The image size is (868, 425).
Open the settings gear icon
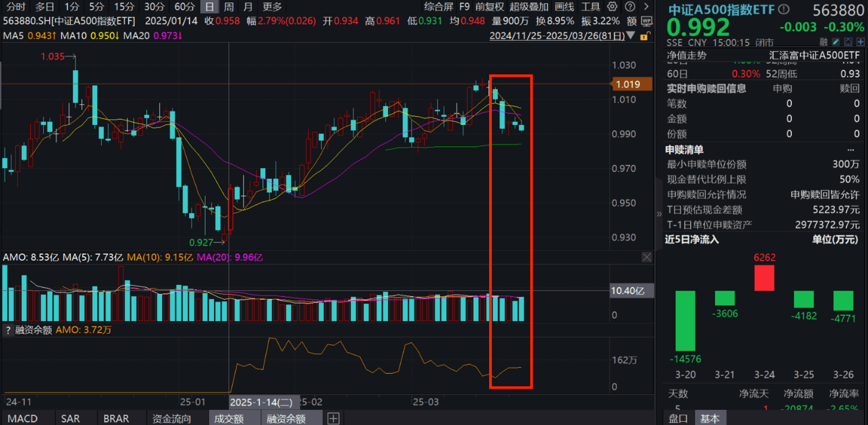click(612, 6)
